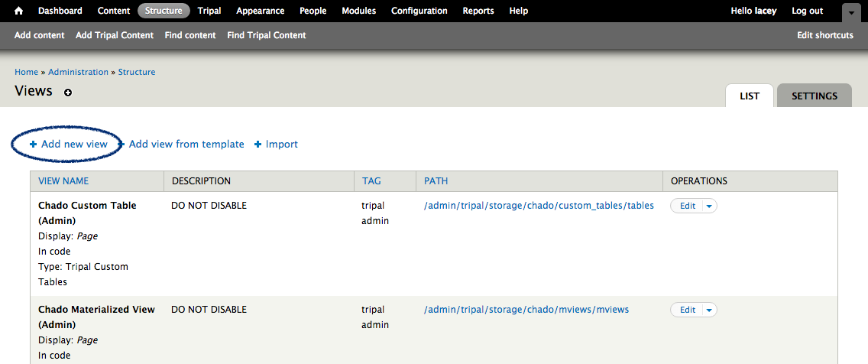The height and width of the screenshot is (364, 868).
Task: Open the Modules menu item
Action: click(358, 11)
